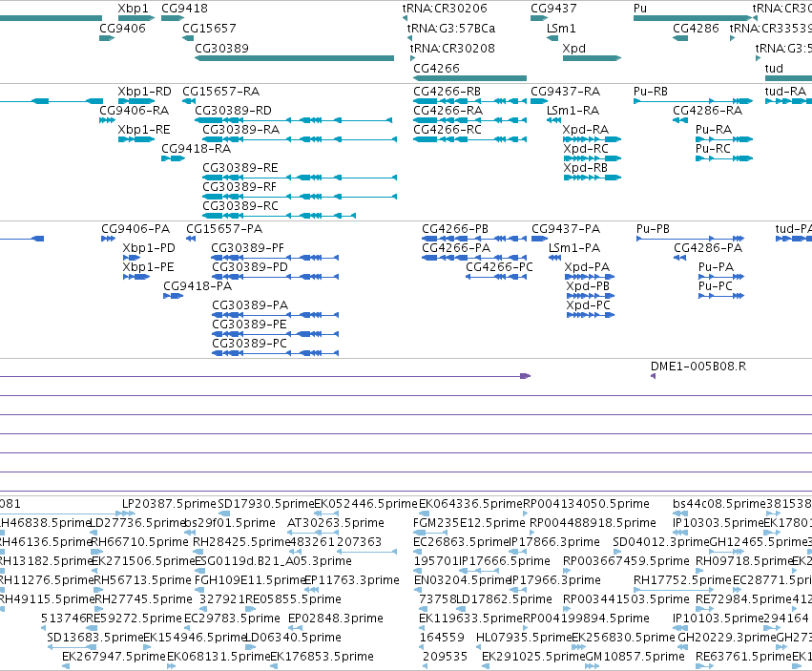Screen dimensions: 812x671
Task: Select the SD17930.5prime EST label
Action: (x=266, y=504)
